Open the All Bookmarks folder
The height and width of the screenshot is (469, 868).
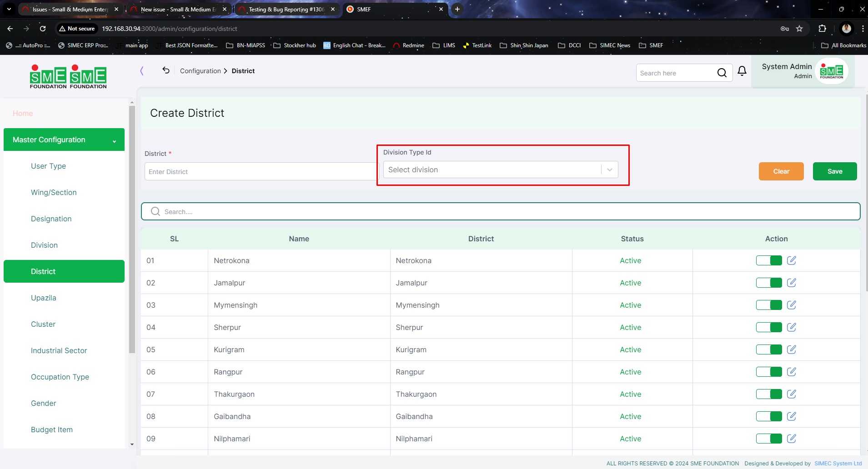pos(843,45)
